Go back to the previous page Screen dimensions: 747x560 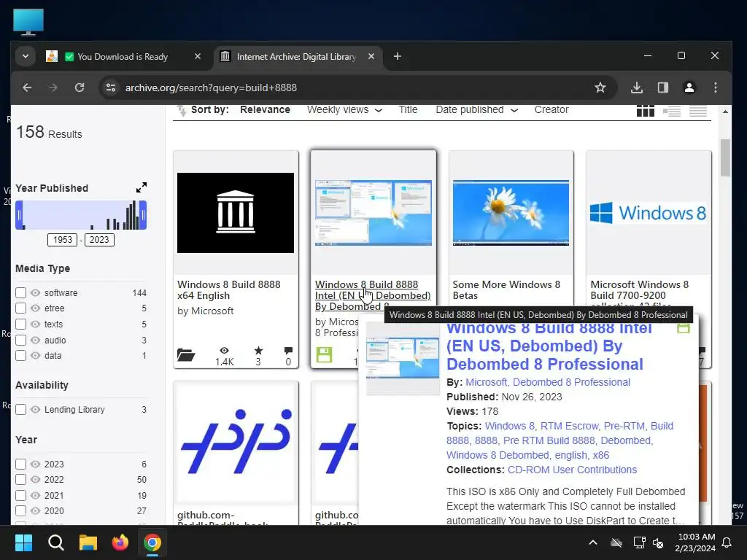click(x=27, y=87)
